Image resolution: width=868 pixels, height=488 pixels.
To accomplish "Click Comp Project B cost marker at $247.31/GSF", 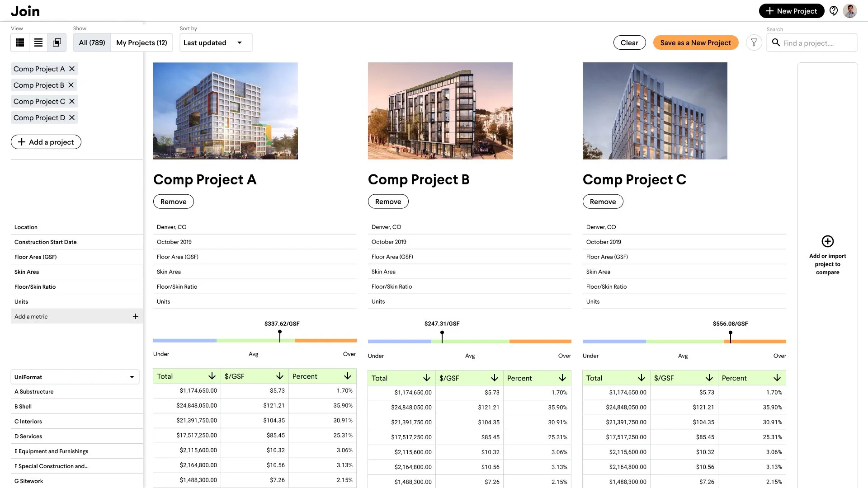I will coord(442,336).
